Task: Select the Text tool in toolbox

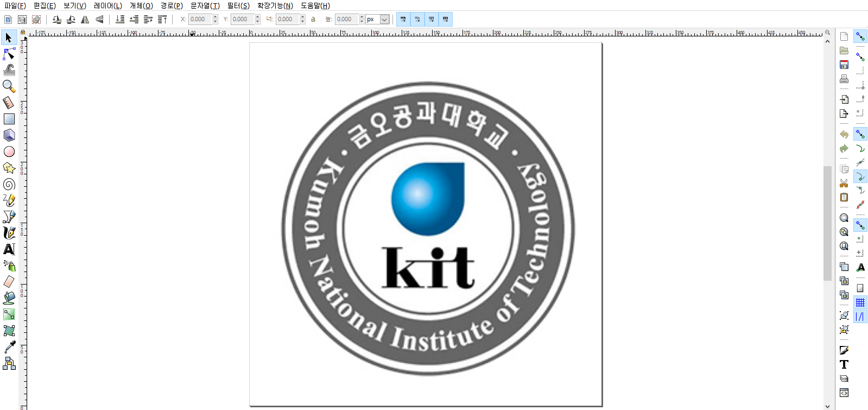Action: (x=9, y=249)
